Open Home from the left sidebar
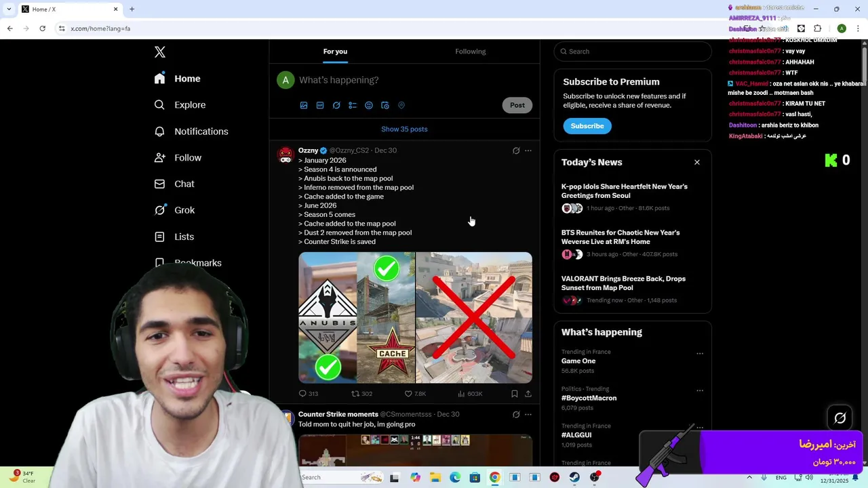 (x=177, y=79)
